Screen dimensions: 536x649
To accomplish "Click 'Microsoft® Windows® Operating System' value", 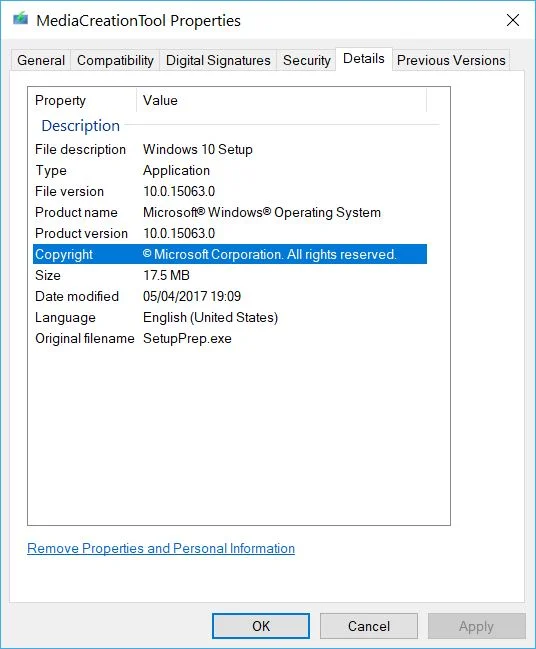I will [x=262, y=212].
